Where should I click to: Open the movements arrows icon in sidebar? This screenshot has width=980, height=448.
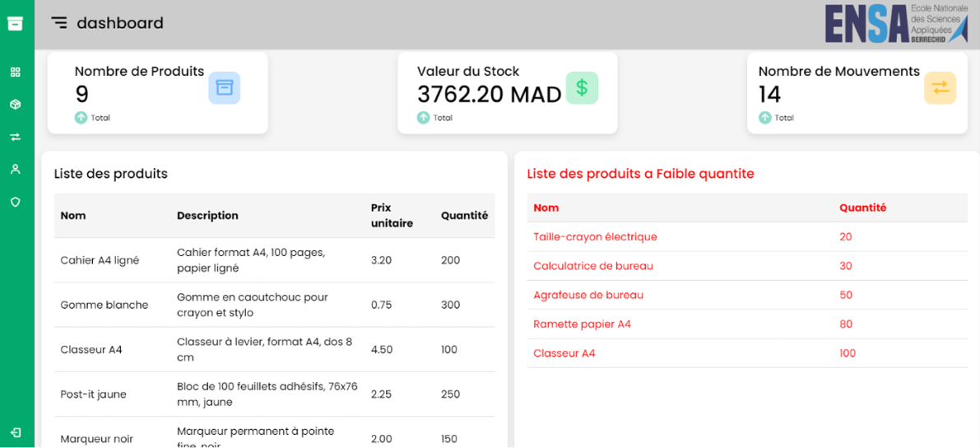tap(15, 137)
